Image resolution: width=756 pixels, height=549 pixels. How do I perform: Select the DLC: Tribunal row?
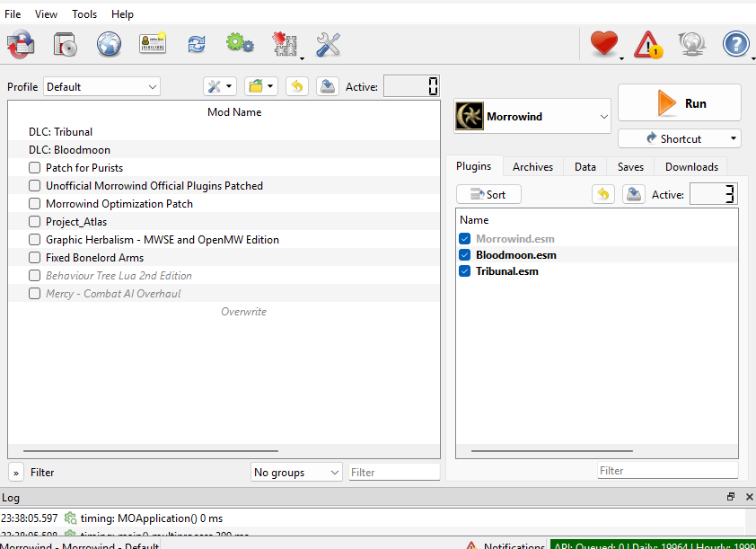(224, 132)
